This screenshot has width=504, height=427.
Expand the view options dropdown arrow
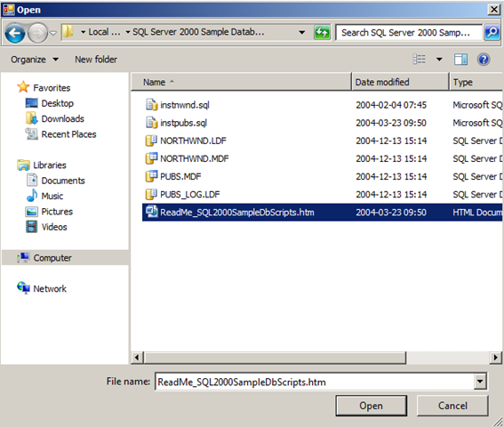coord(439,60)
